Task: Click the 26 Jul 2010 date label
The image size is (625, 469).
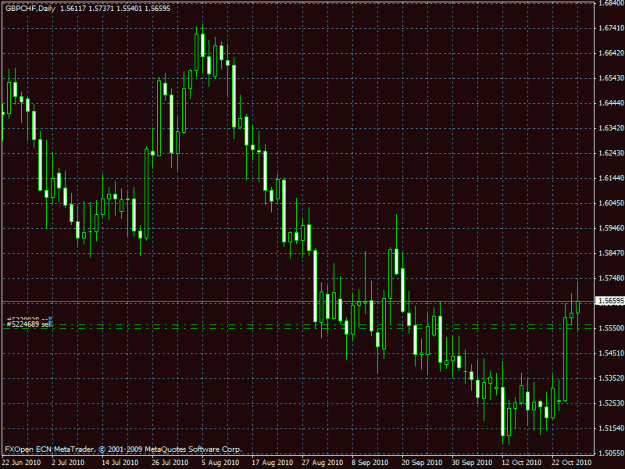Action: (x=170, y=463)
